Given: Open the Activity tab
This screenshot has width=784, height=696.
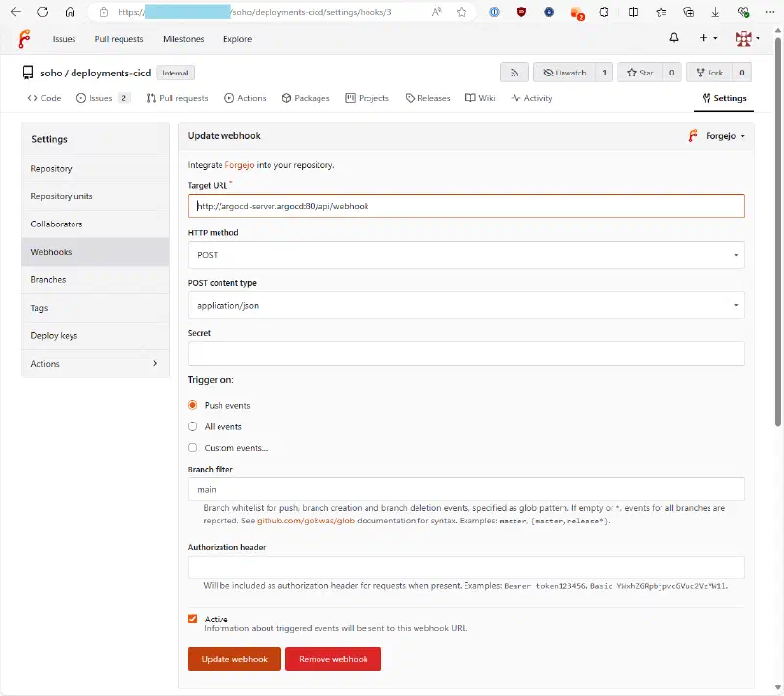Looking at the screenshot, I should (x=531, y=98).
